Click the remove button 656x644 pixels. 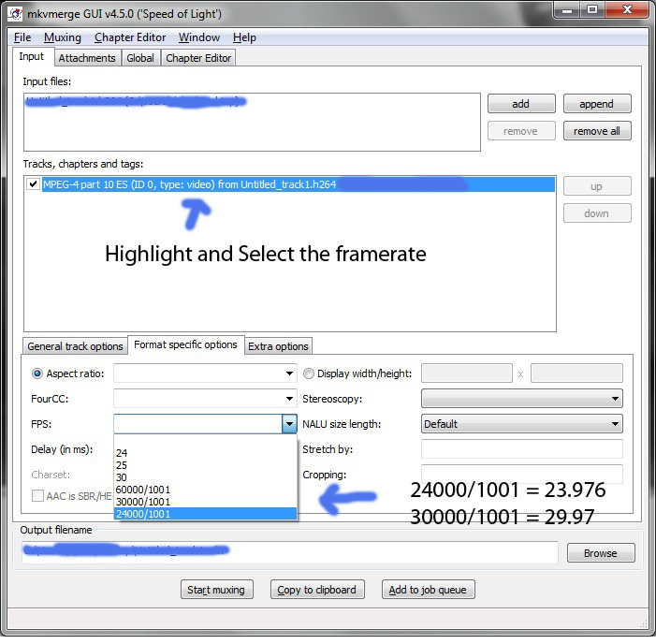tap(521, 131)
